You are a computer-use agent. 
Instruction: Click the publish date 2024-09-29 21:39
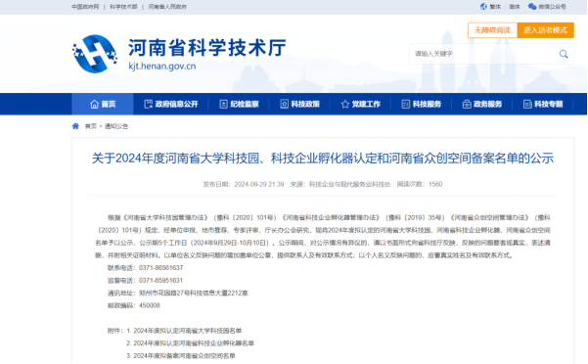(259, 184)
